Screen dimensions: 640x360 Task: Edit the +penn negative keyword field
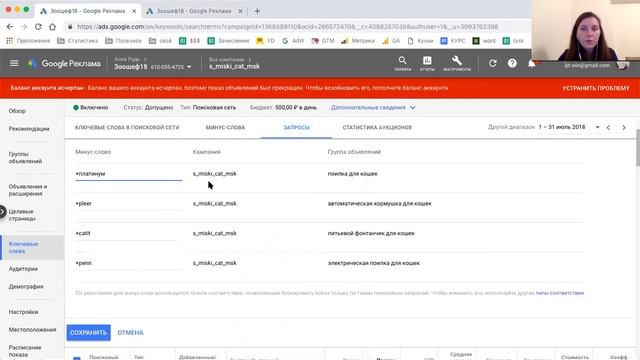coord(129,263)
